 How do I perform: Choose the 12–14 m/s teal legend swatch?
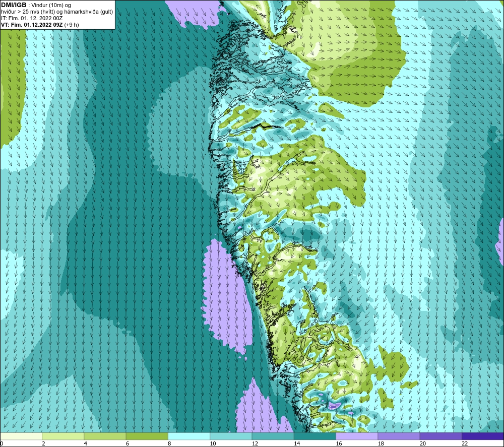click(273, 436)
